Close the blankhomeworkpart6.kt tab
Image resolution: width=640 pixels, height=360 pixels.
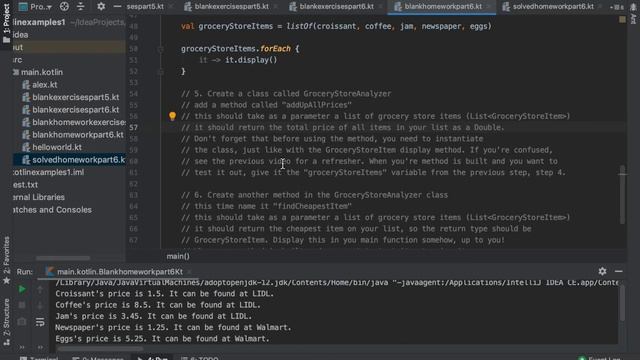coord(489,7)
